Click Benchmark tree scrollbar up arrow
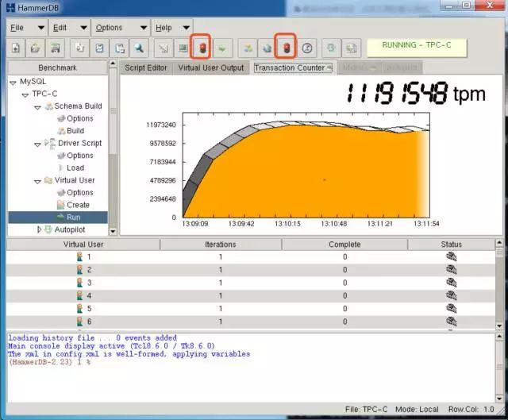This screenshot has width=508, height=420. 113,64
